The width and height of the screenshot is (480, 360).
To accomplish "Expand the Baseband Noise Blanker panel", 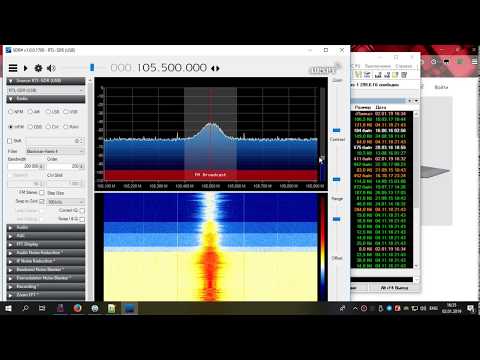I will point(46,269).
